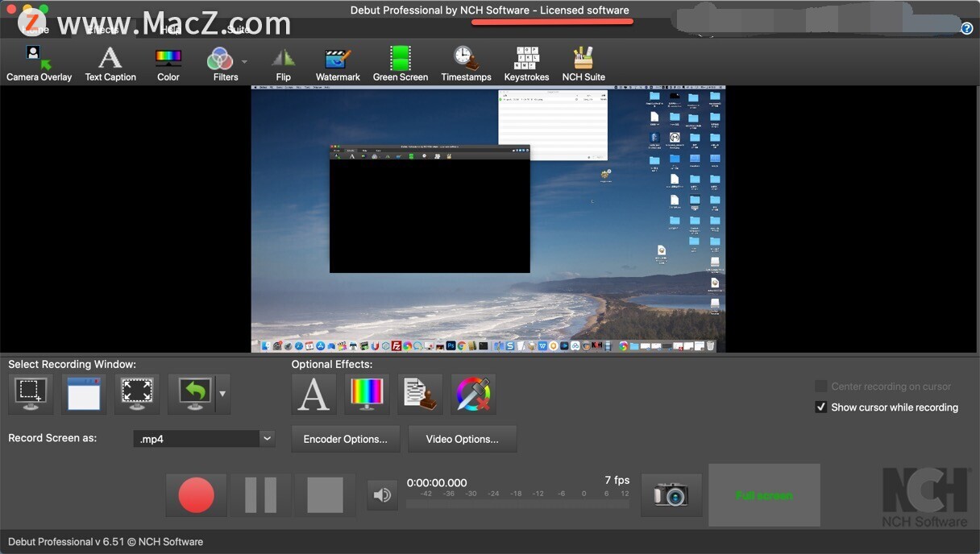Apply the Flip effect
The width and height of the screenshot is (980, 554).
[283, 64]
